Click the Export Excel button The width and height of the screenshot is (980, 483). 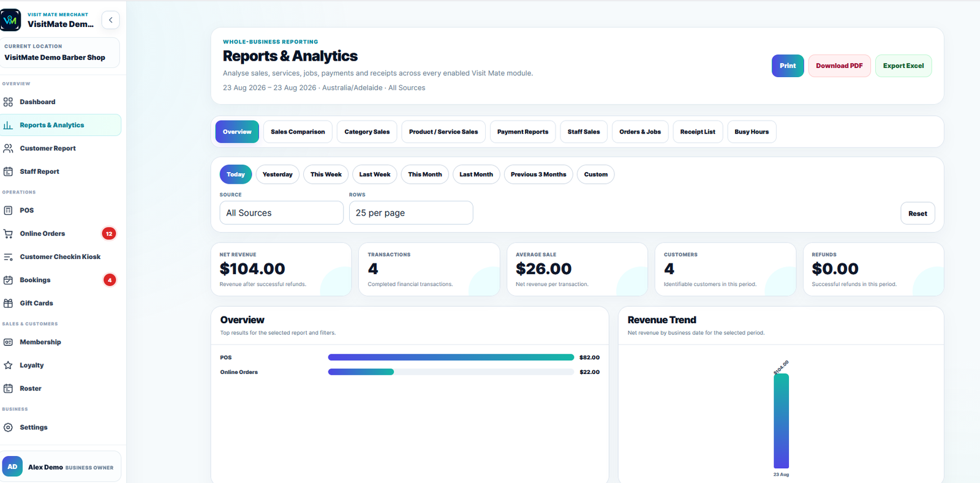pos(903,66)
